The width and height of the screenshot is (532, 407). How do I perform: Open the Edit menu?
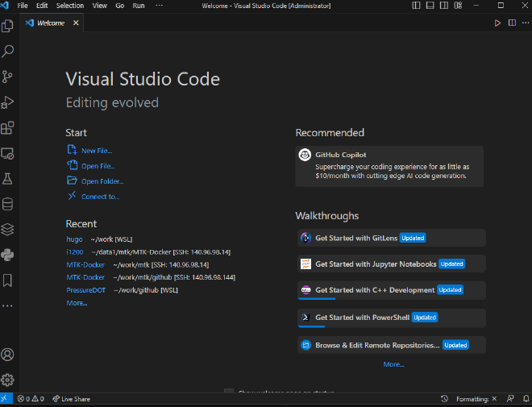(42, 6)
